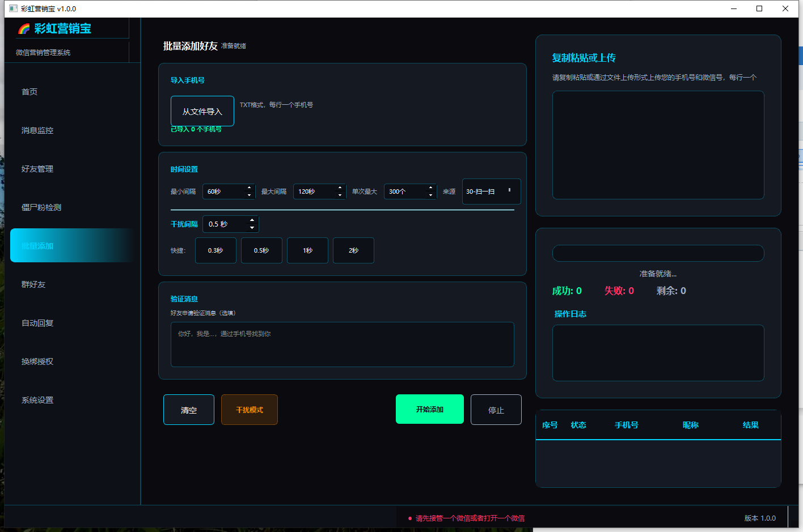Select the 2秒 quick preset
803x532 pixels.
point(353,250)
